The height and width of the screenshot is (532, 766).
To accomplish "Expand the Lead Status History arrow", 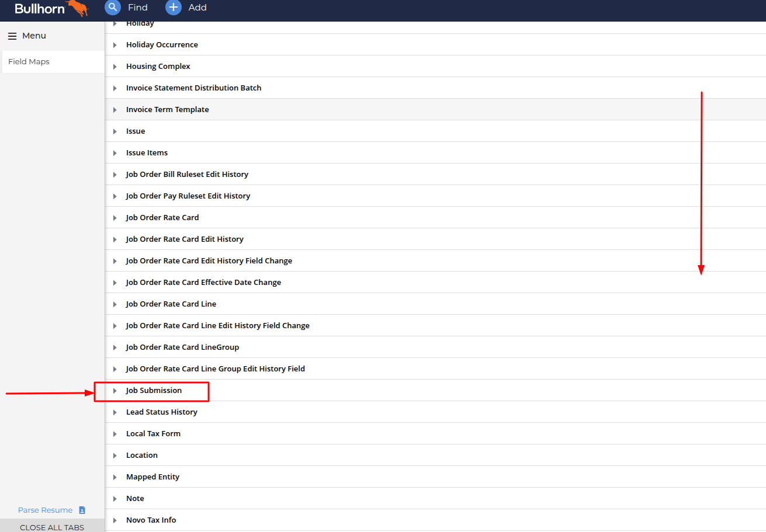I will pos(115,412).
